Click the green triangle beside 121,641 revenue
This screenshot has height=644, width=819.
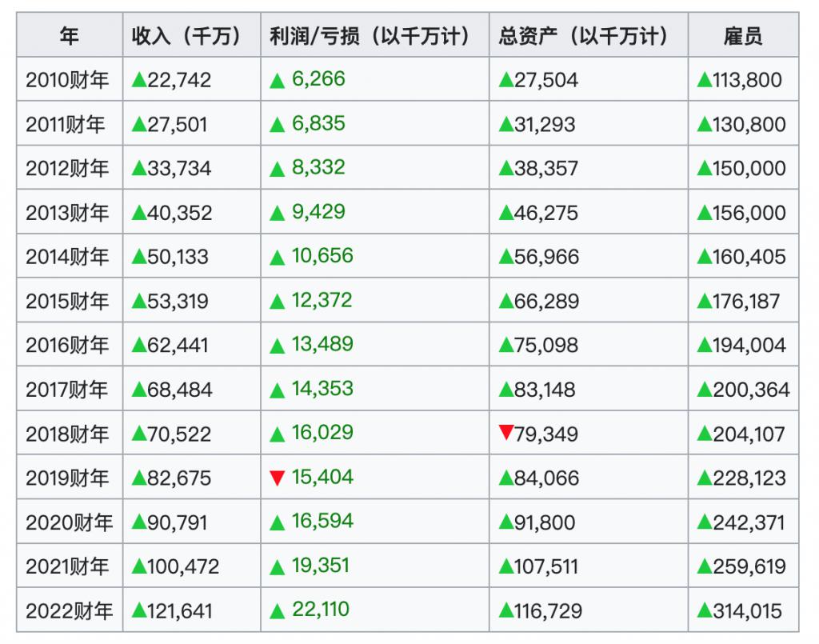click(139, 610)
